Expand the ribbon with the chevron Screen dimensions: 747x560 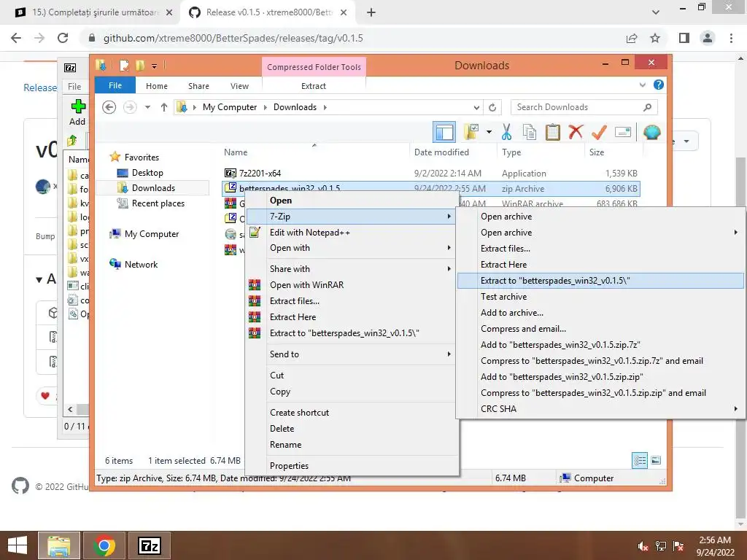642,85
